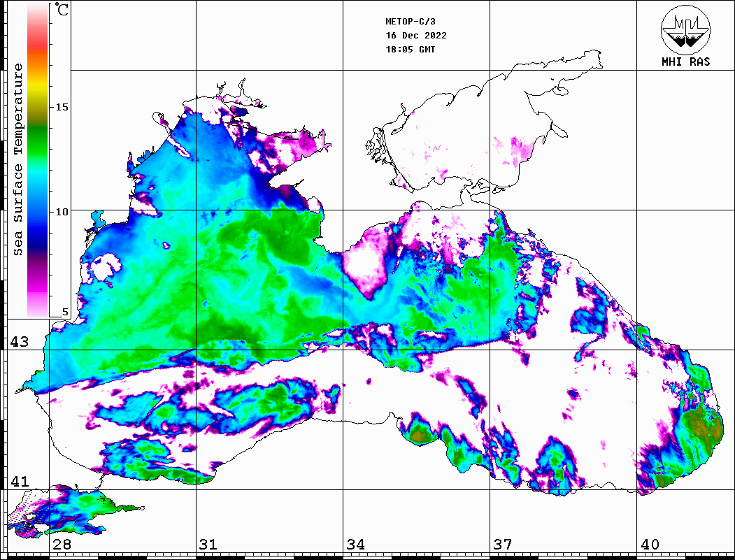Click the '18:05 GMT' time text
The width and height of the screenshot is (735, 560).
pyautogui.click(x=411, y=50)
